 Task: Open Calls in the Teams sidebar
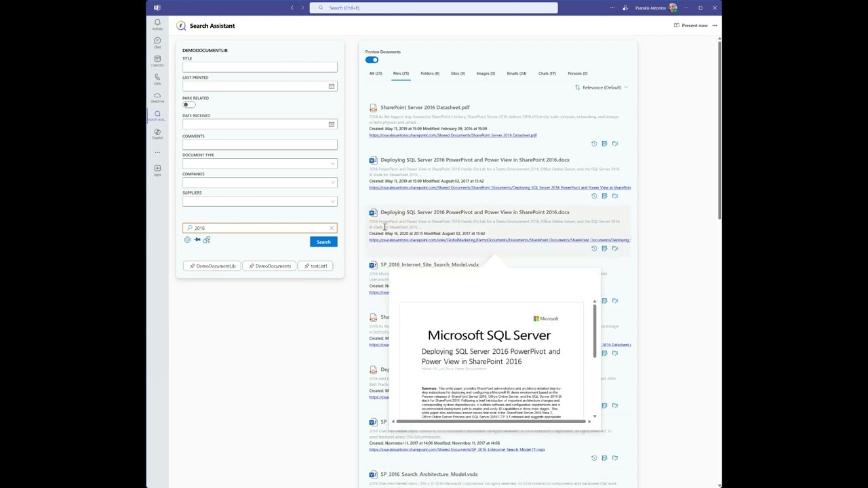[157, 79]
